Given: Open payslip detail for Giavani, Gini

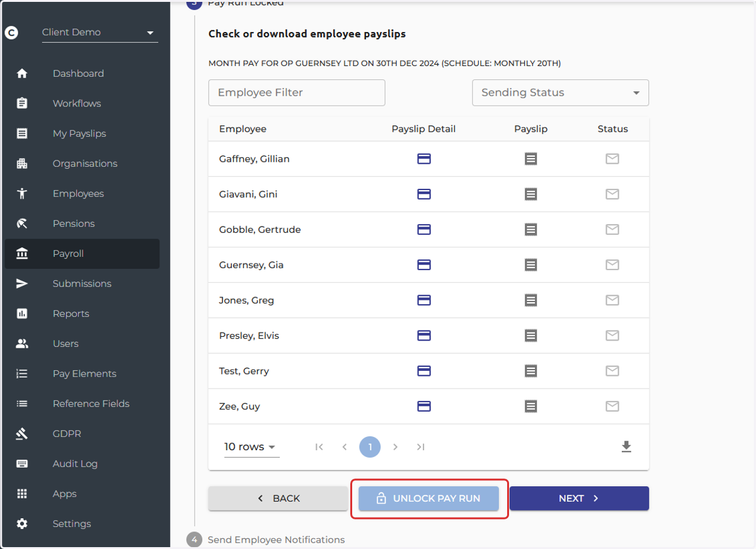Looking at the screenshot, I should 424,194.
